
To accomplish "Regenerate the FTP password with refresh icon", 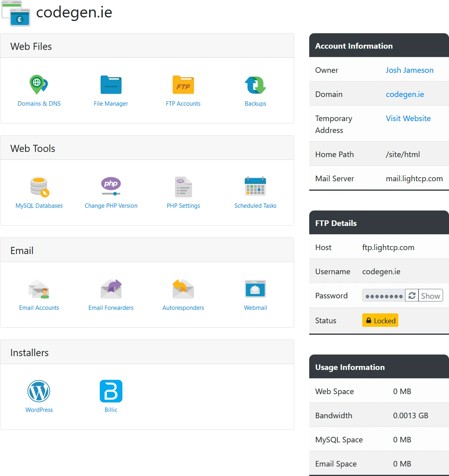I will click(x=412, y=296).
